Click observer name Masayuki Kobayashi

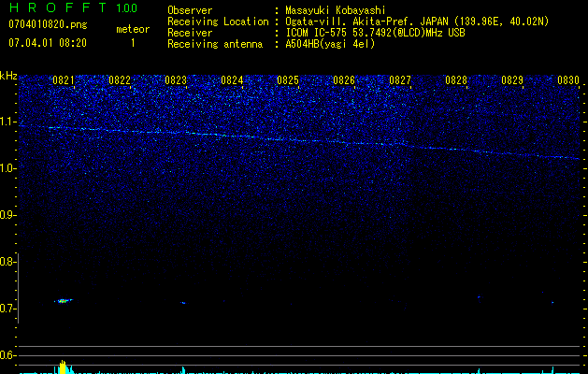(336, 10)
